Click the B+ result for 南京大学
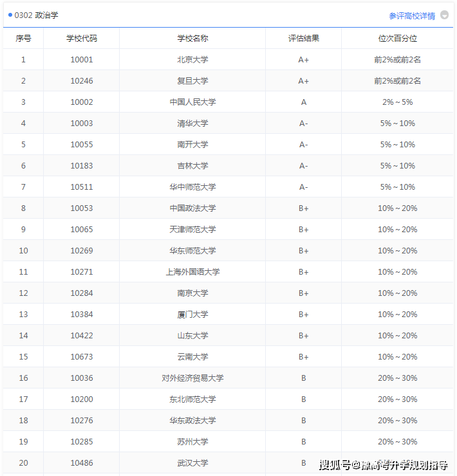The image size is (457, 476). [304, 293]
